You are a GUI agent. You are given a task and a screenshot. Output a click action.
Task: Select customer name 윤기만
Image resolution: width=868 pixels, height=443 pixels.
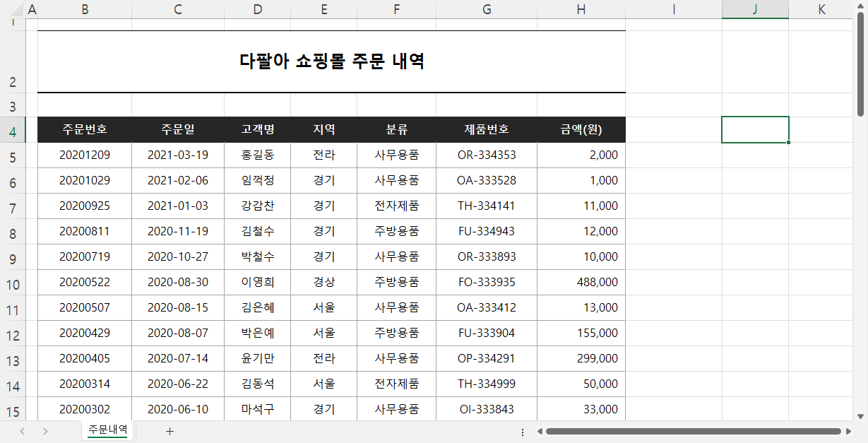258,359
